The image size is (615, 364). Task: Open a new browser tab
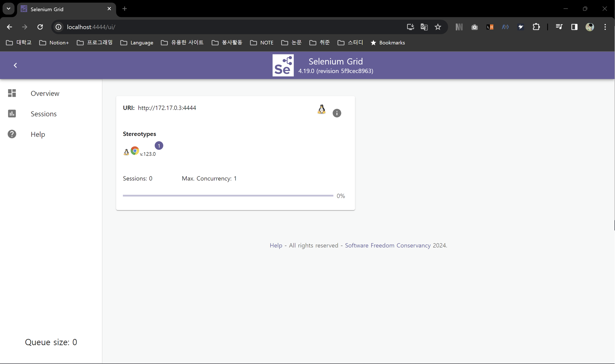click(125, 9)
